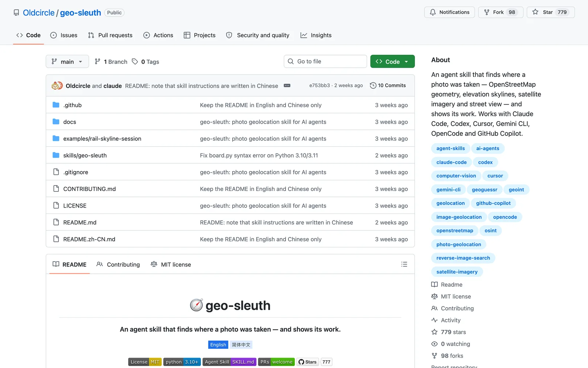Click the LICENSE file icon
The image size is (588, 368).
point(56,205)
